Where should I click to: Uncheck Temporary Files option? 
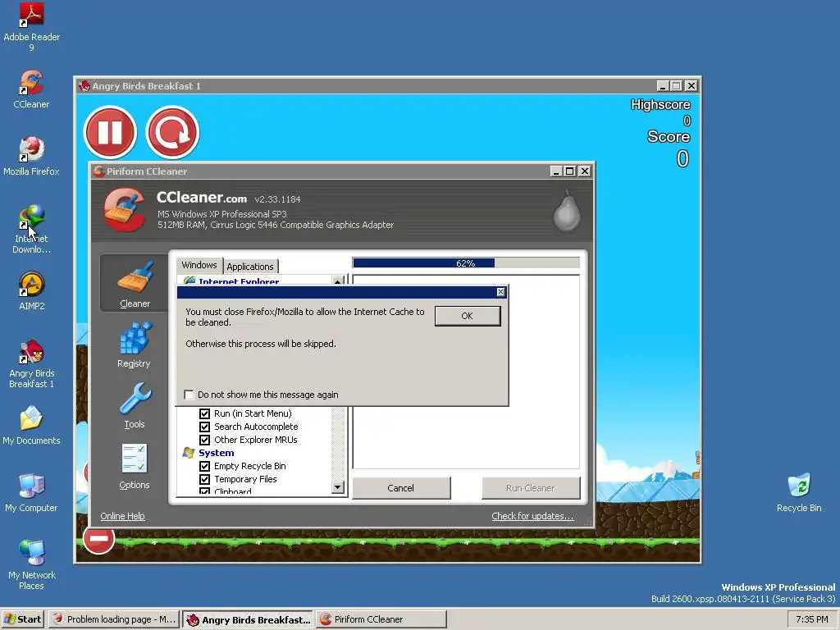(x=204, y=479)
